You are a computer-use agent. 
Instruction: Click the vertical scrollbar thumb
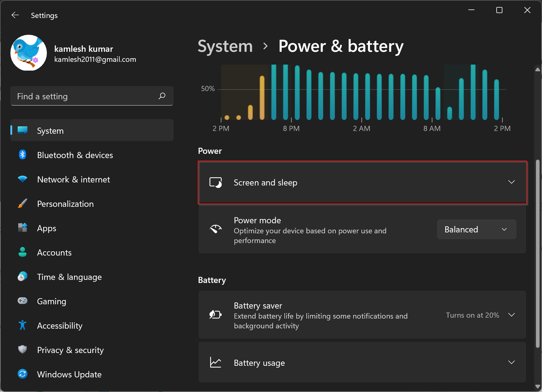(x=538, y=253)
